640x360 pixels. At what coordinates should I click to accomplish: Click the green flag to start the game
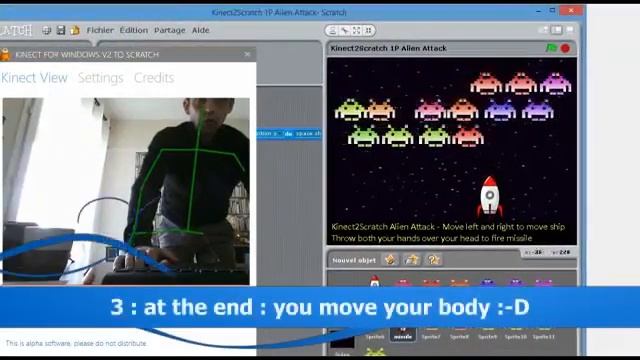click(x=551, y=48)
